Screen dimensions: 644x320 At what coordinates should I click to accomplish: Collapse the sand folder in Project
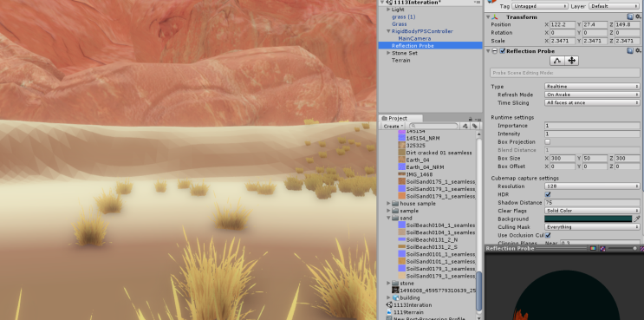coord(388,219)
